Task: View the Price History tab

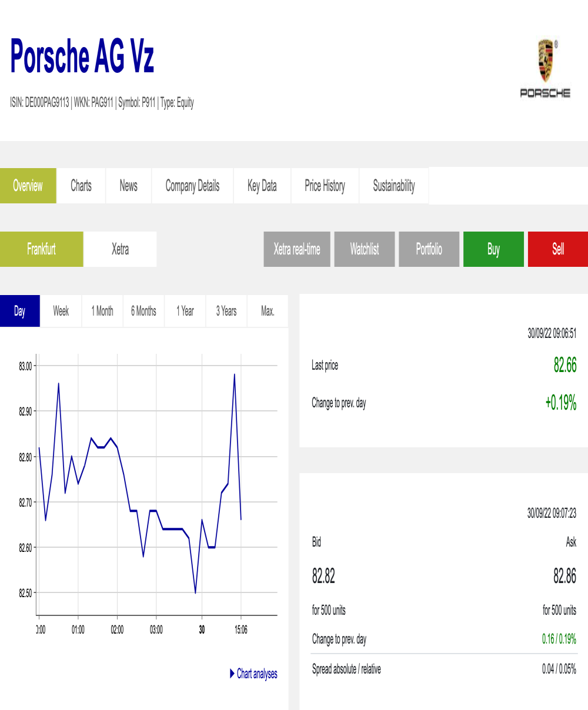Action: [325, 186]
